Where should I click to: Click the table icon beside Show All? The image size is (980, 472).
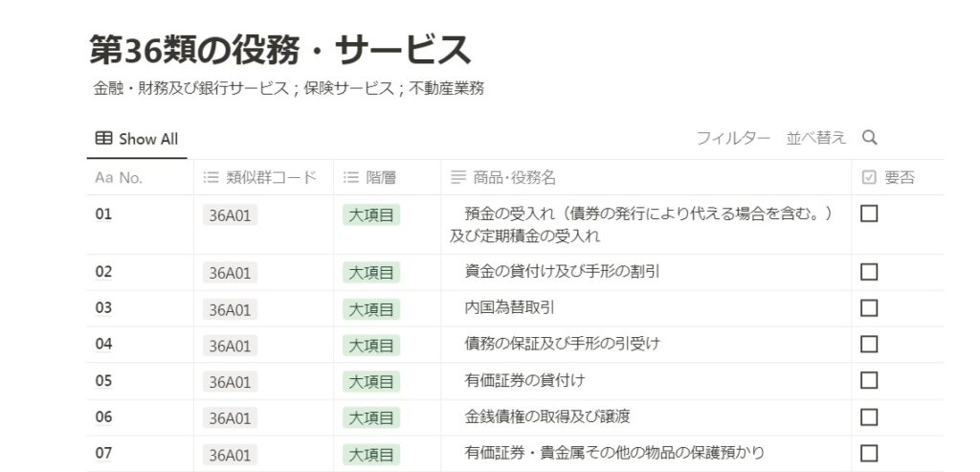point(103,138)
